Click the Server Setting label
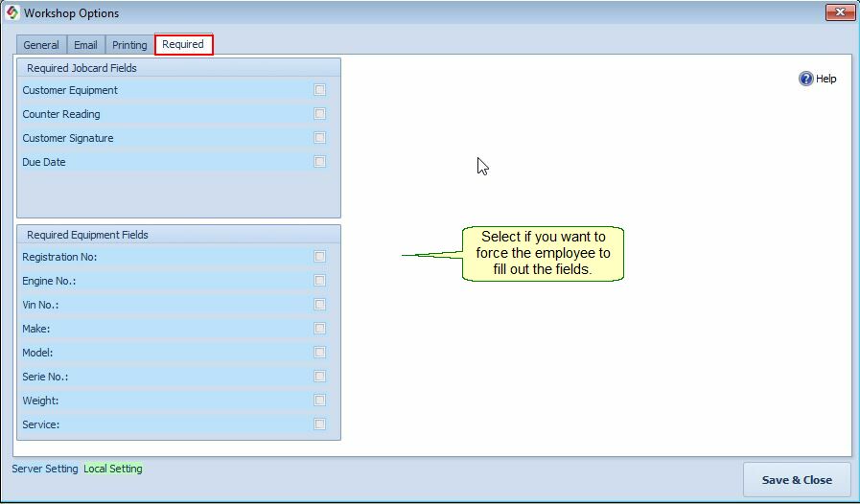Screen dimensions: 860x504 point(45,469)
